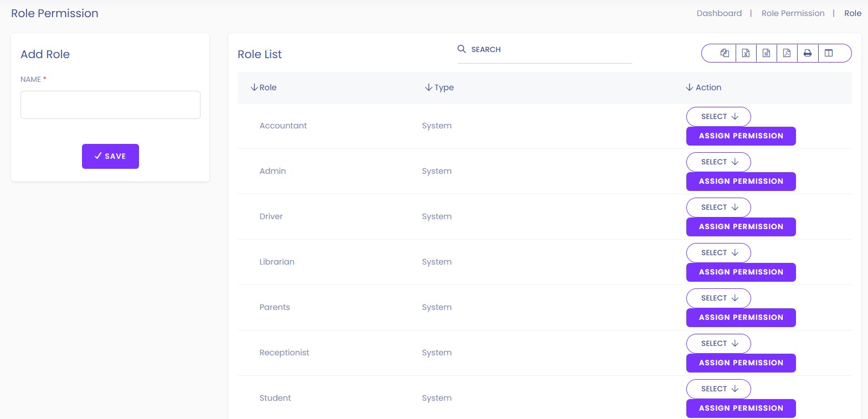Image resolution: width=868 pixels, height=419 pixels.
Task: Focus the role Name input field
Action: coord(110,105)
